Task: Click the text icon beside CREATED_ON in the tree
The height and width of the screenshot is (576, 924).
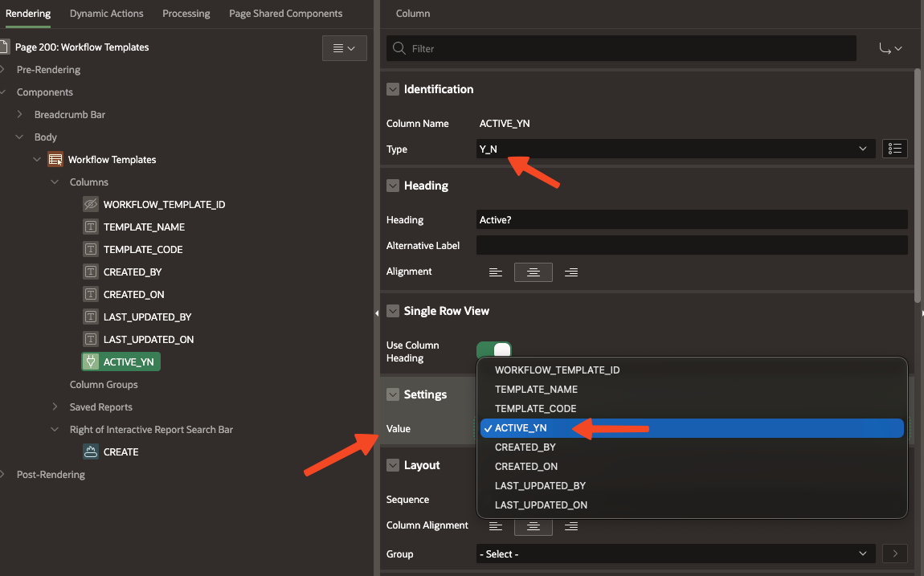Action: tap(90, 294)
